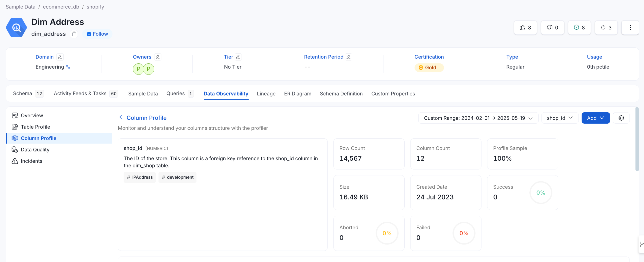Toggle Follow for this table

pyautogui.click(x=97, y=34)
